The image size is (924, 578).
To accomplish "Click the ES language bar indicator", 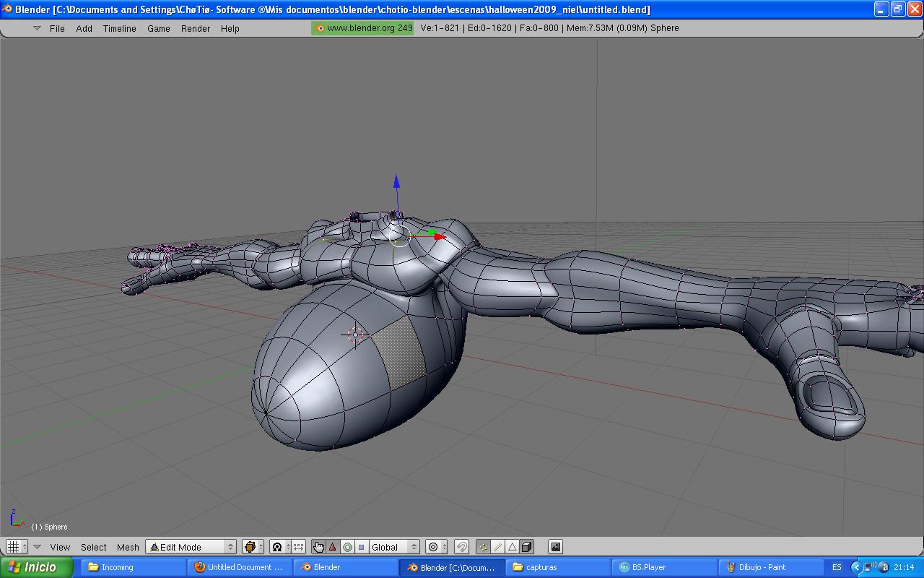I will pyautogui.click(x=837, y=567).
